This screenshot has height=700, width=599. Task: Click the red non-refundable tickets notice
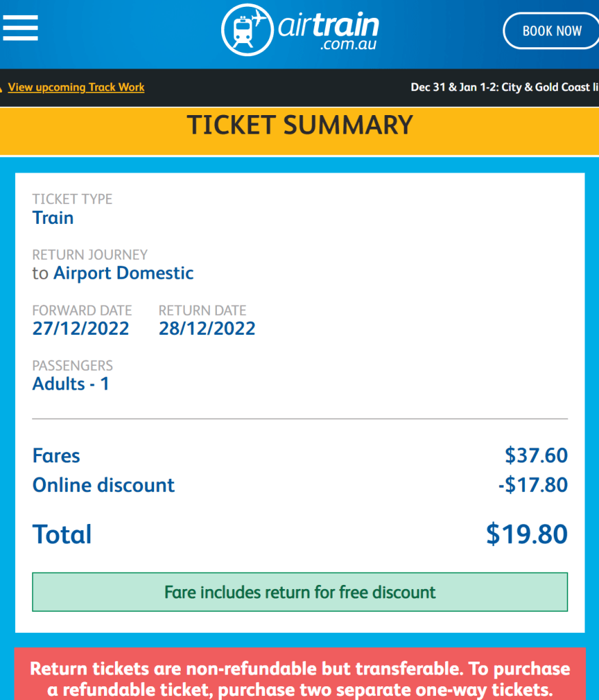coord(300,678)
